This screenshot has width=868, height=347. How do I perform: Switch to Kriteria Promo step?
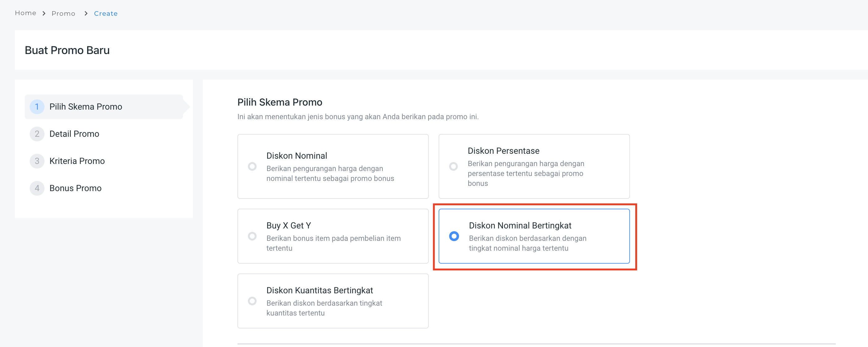click(x=77, y=161)
